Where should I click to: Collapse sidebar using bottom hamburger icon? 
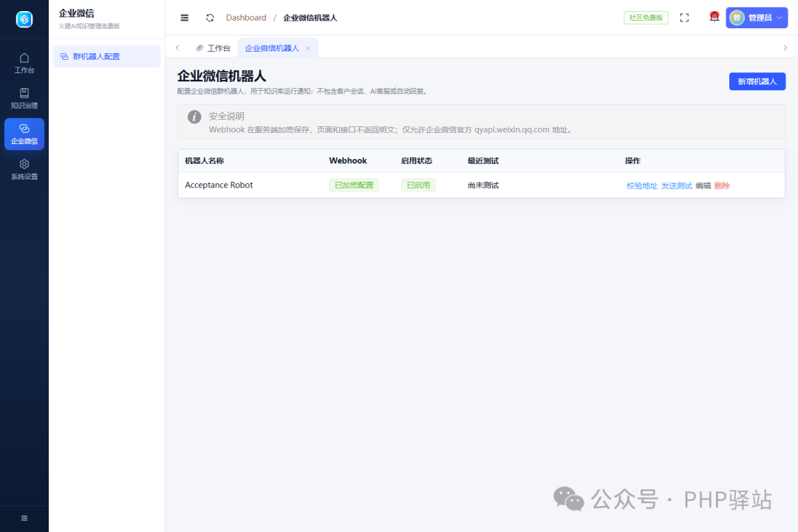coord(24,518)
